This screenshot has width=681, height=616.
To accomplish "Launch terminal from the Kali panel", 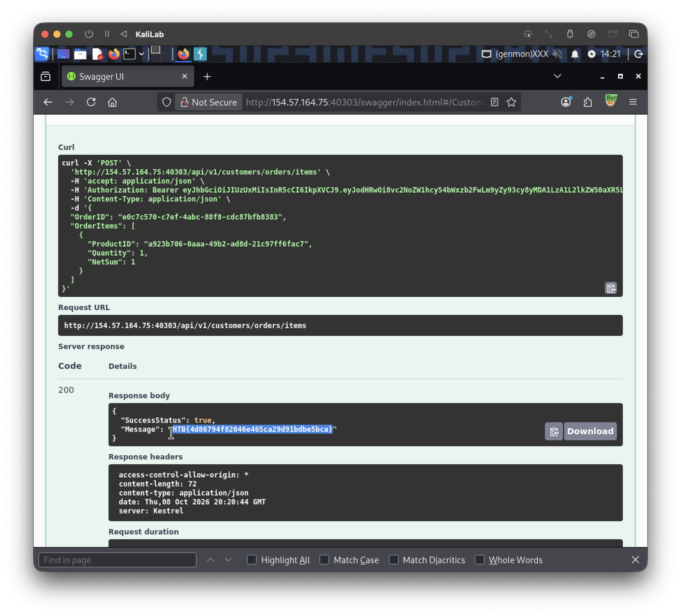I will pyautogui.click(x=129, y=54).
